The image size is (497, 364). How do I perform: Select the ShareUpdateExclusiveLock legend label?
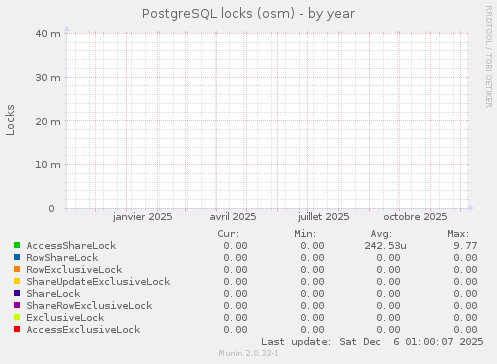(98, 282)
